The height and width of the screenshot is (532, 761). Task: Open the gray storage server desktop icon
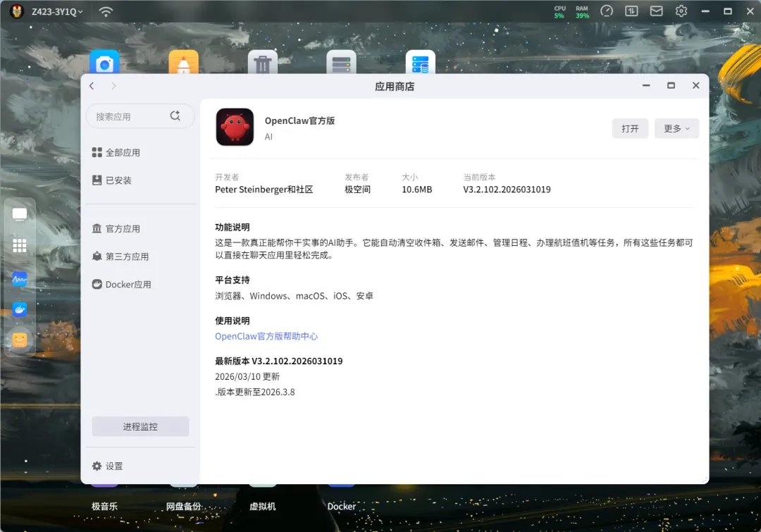(x=341, y=62)
